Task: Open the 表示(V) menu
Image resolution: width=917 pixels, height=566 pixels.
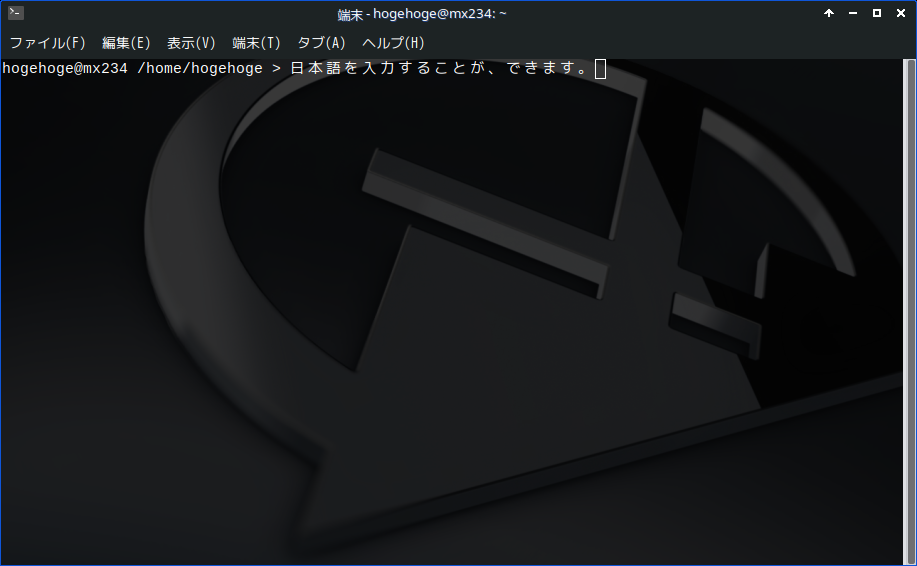Action: pos(191,43)
